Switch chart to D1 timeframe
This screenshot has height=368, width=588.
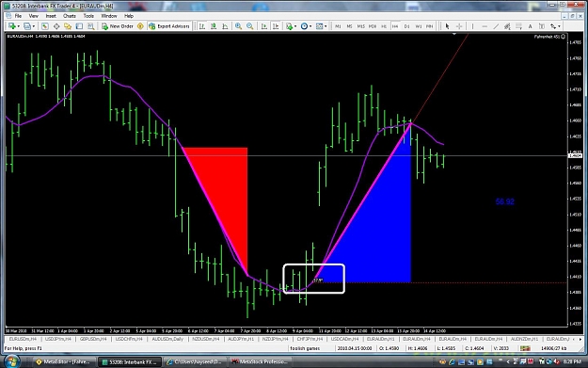click(406, 26)
